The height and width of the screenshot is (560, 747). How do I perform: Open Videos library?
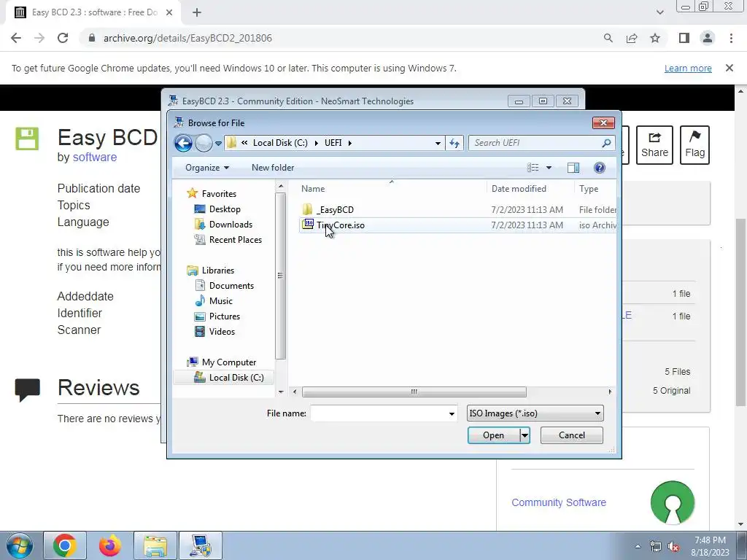(222, 332)
